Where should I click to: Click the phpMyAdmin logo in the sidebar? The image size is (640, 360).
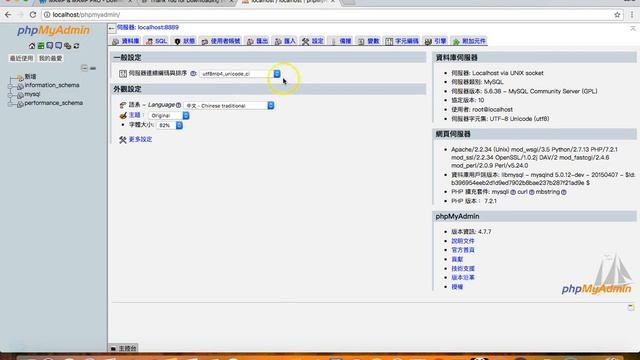coord(53,31)
